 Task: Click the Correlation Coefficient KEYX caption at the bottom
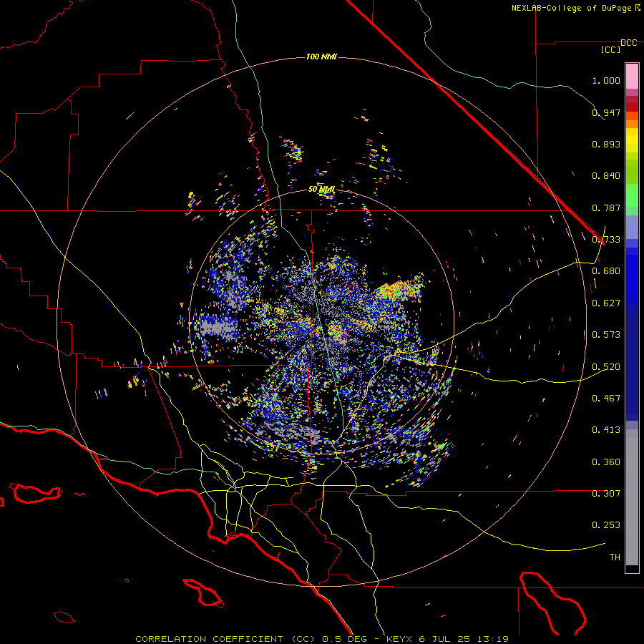[322, 639]
